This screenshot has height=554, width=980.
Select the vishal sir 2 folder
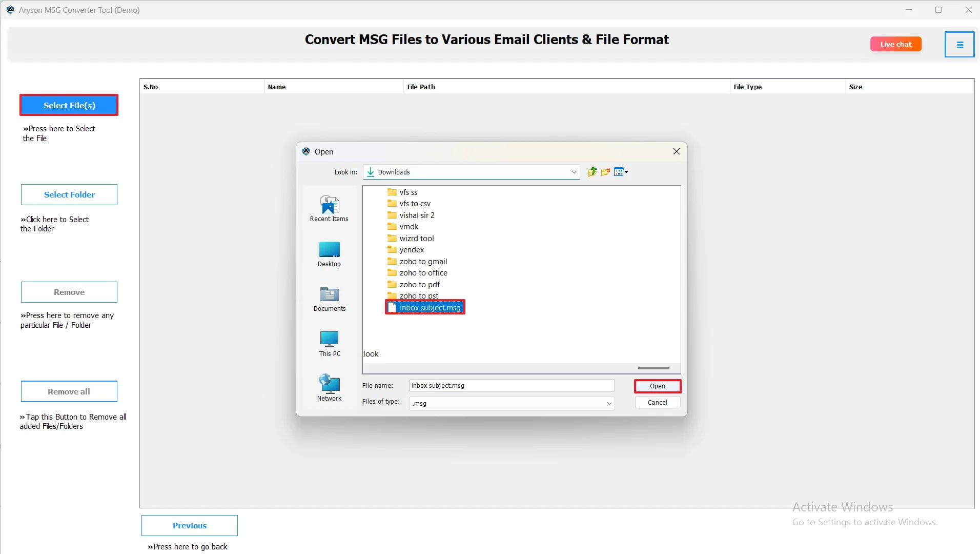(x=411, y=215)
